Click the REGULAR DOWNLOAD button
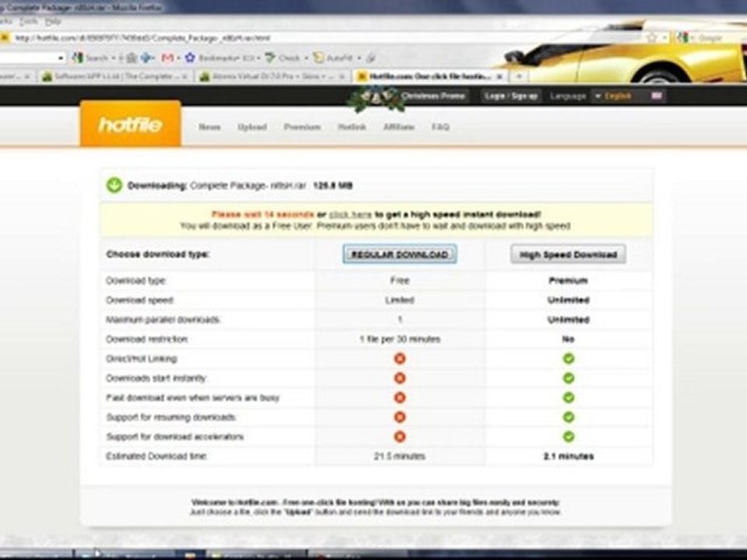This screenshot has height=560, width=747. 400,254
